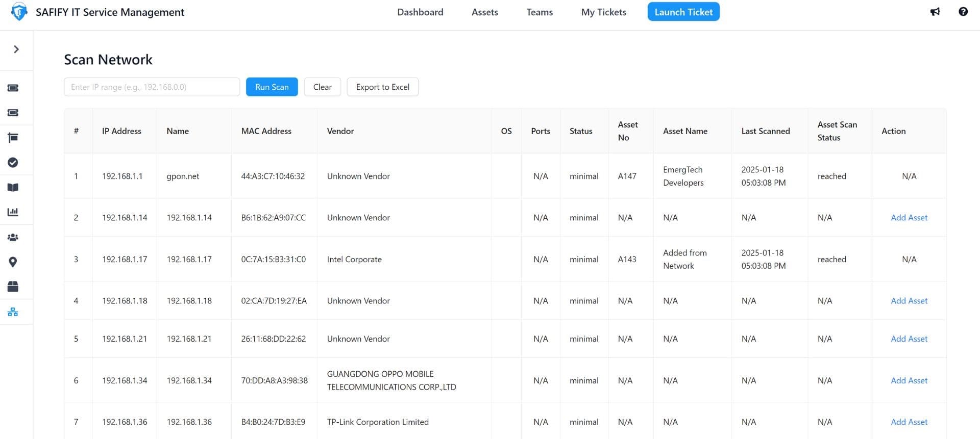This screenshot has width=980, height=439.
Task: Switch to My Tickets in the navbar
Action: tap(603, 12)
